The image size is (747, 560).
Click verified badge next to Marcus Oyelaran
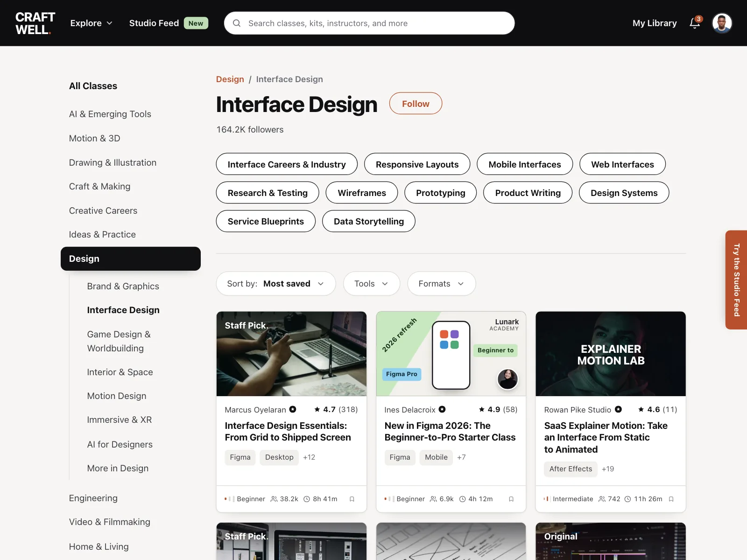click(x=293, y=409)
